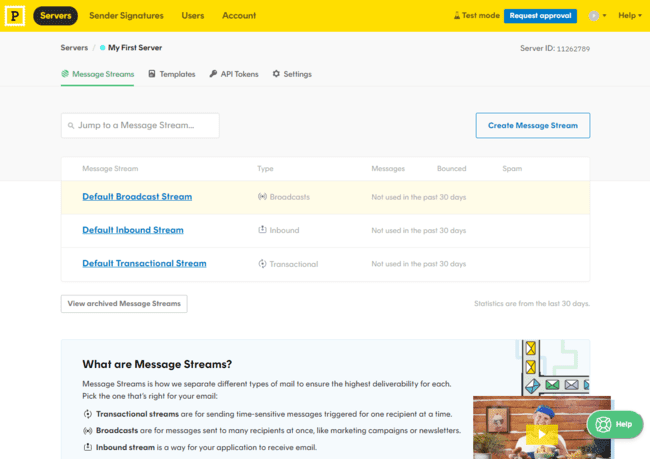Open Default Broadcast Stream link
This screenshot has width=650, height=459.
[137, 197]
